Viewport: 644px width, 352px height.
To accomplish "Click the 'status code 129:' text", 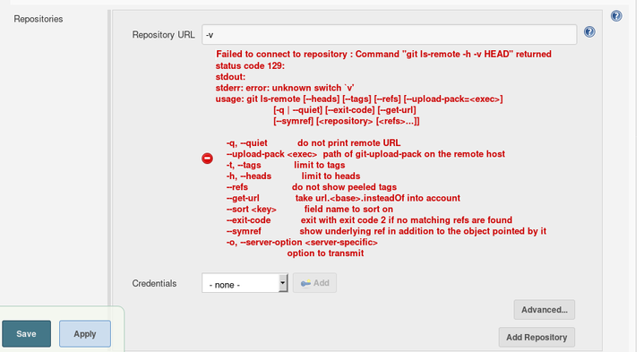I will pos(250,65).
